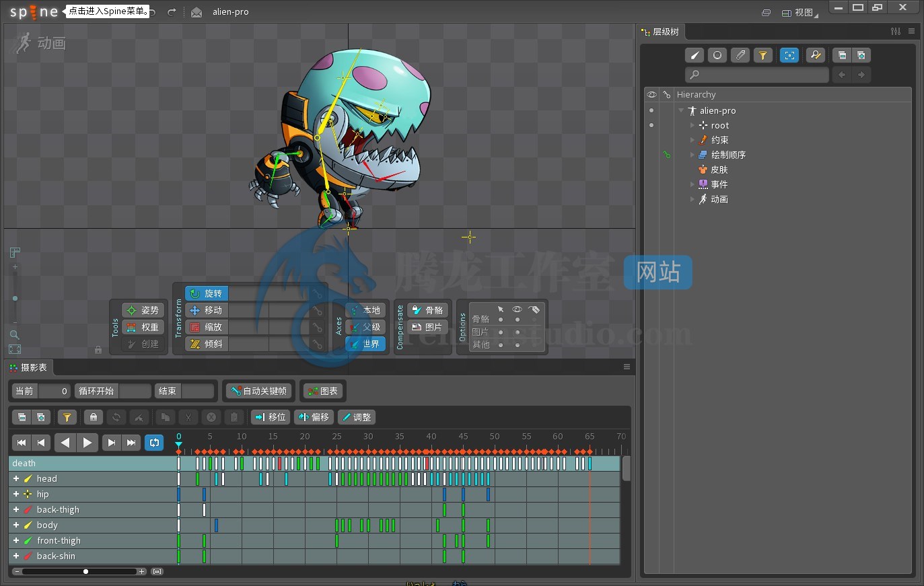
Task: Open the Spine logo main menu
Action: [x=34, y=11]
